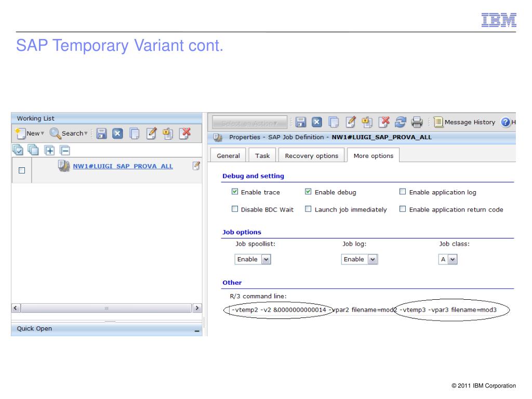The image size is (532, 399).
Task: Click the SAP job icon beside NW1#LUIGI_SAP_PROVA_ALL link
Action: (x=64, y=166)
